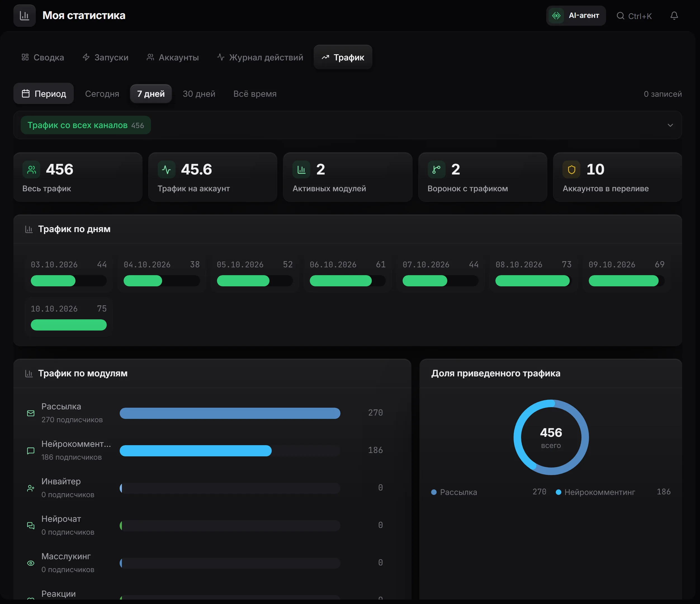This screenshot has height=604, width=700.
Task: Click the 03.10.2026 day progress bar
Action: coord(68,281)
